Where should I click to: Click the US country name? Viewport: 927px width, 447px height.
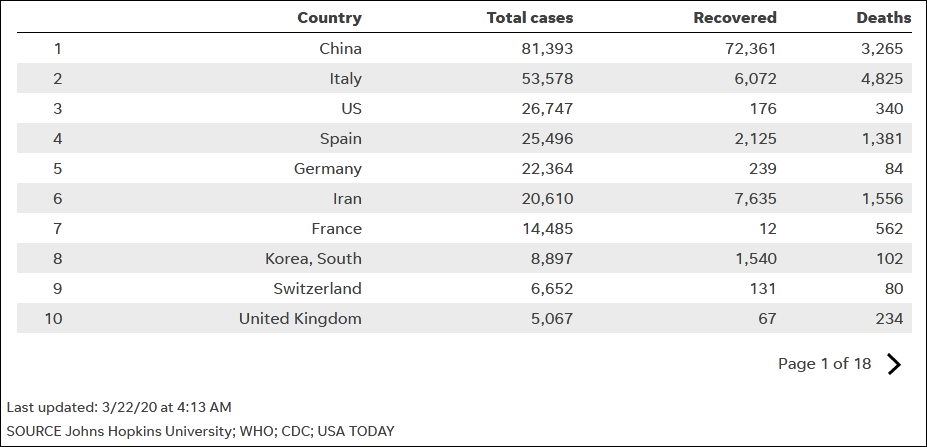[351, 108]
